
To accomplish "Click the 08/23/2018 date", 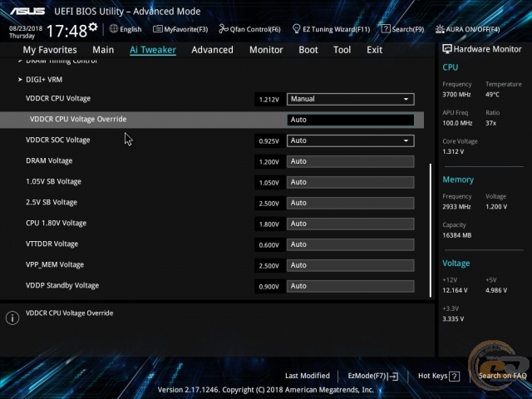I will point(26,28).
